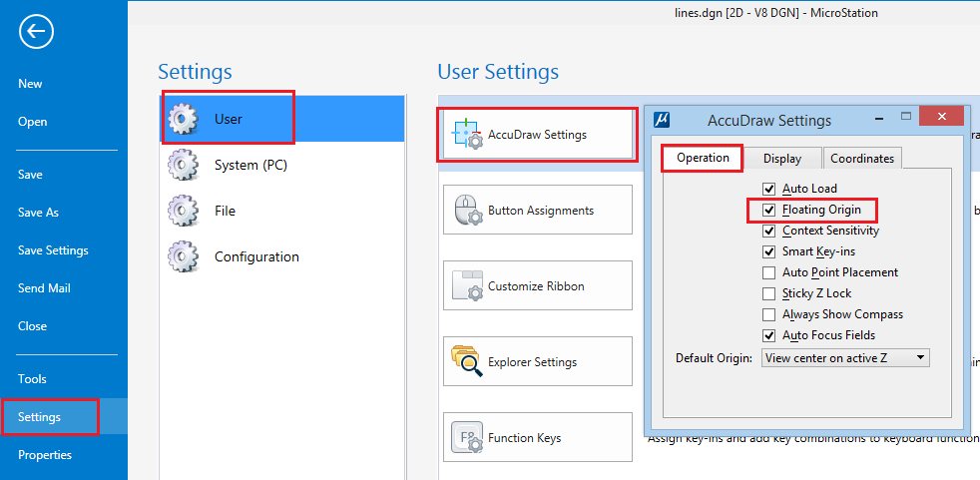Click the Default Origin label

pyautogui.click(x=714, y=359)
